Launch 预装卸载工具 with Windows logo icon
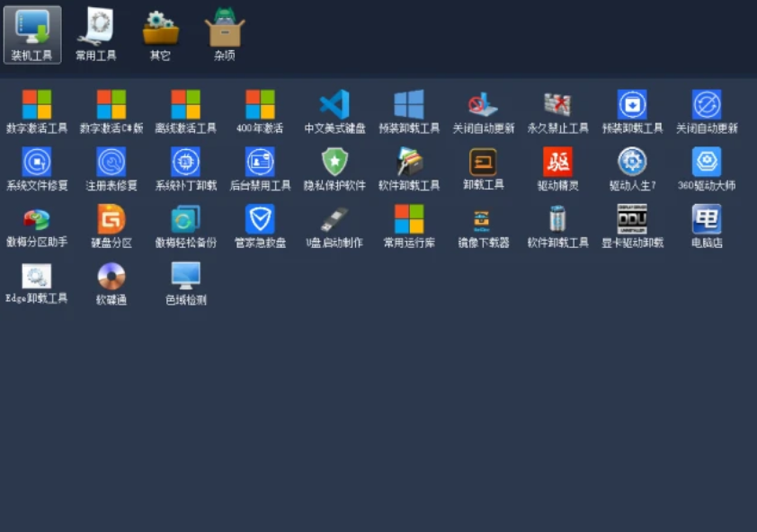The width and height of the screenshot is (757, 532). pos(409,111)
